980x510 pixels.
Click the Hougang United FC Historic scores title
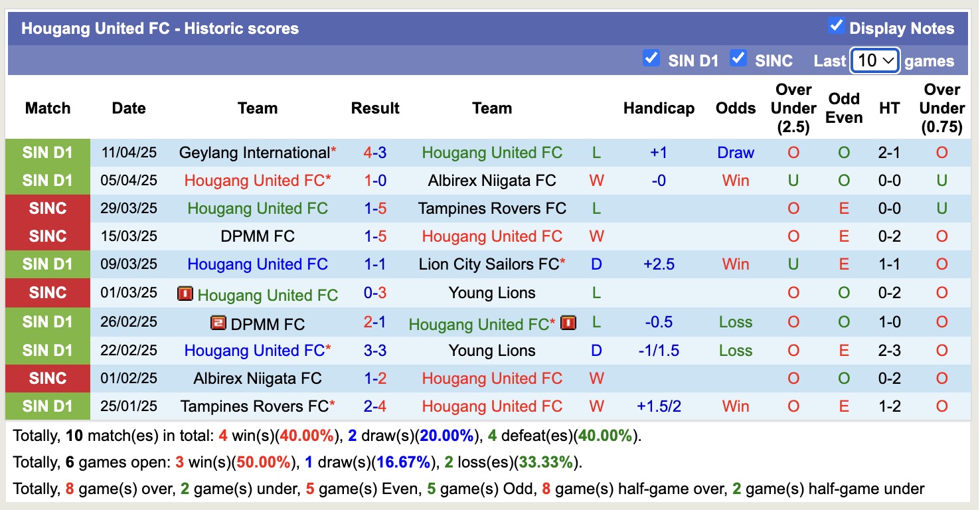[x=160, y=29]
